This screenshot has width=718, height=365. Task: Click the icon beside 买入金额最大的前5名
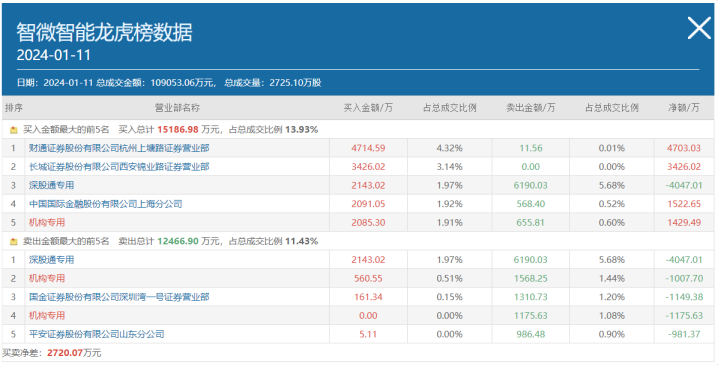[x=14, y=130]
